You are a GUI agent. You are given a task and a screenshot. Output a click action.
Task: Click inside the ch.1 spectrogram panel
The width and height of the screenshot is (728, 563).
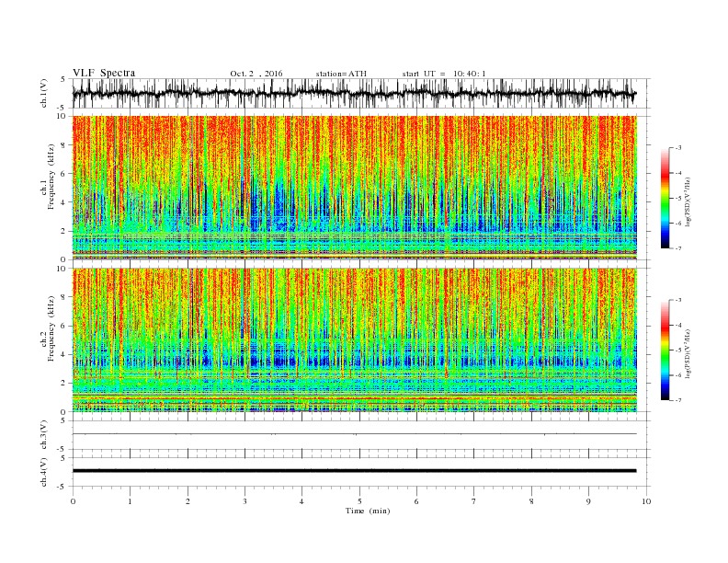click(x=354, y=188)
